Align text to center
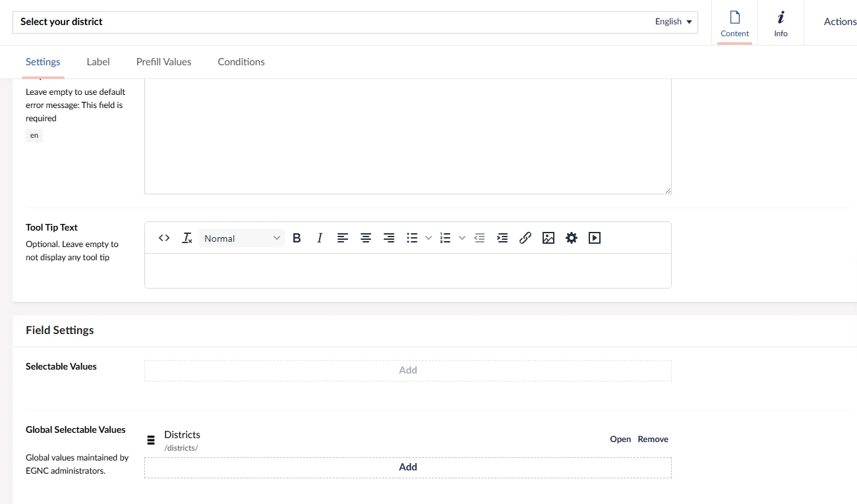 tap(366, 238)
